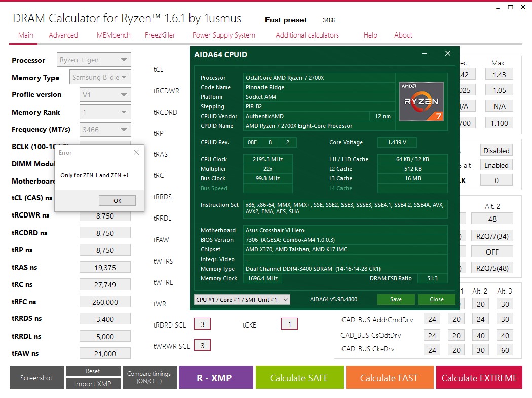Click the Enabled option button

(497, 165)
